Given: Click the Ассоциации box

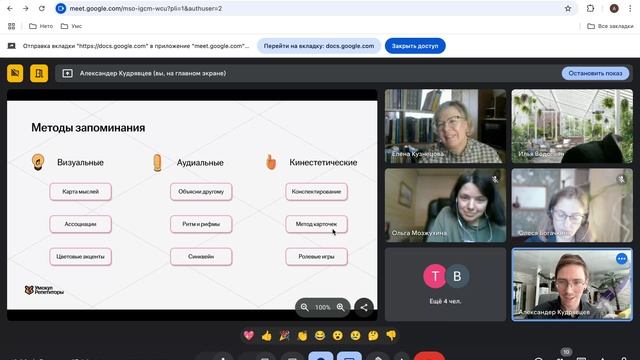Looking at the screenshot, I should pyautogui.click(x=80, y=224).
